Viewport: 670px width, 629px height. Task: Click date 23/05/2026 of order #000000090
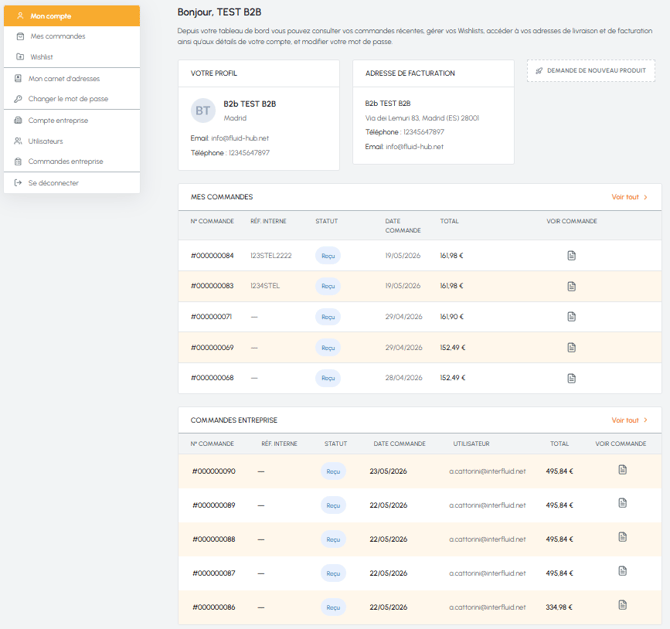388,471
